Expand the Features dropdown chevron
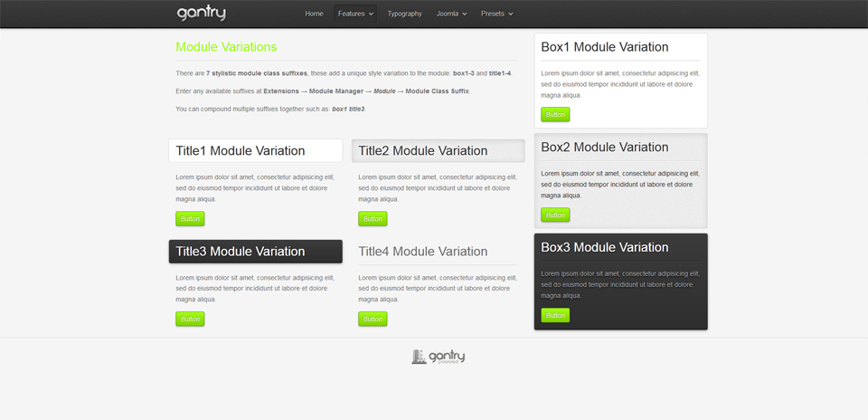Screen dimensions: 868x420 click(371, 14)
